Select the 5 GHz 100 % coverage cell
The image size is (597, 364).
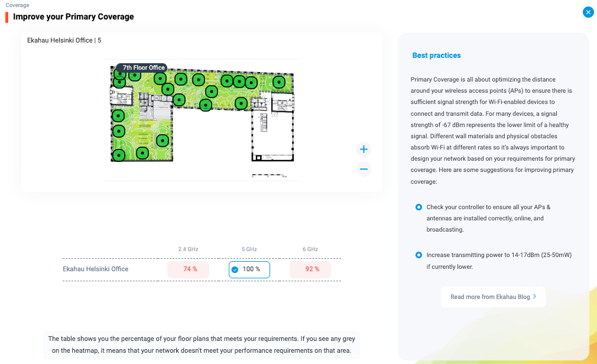pos(249,269)
